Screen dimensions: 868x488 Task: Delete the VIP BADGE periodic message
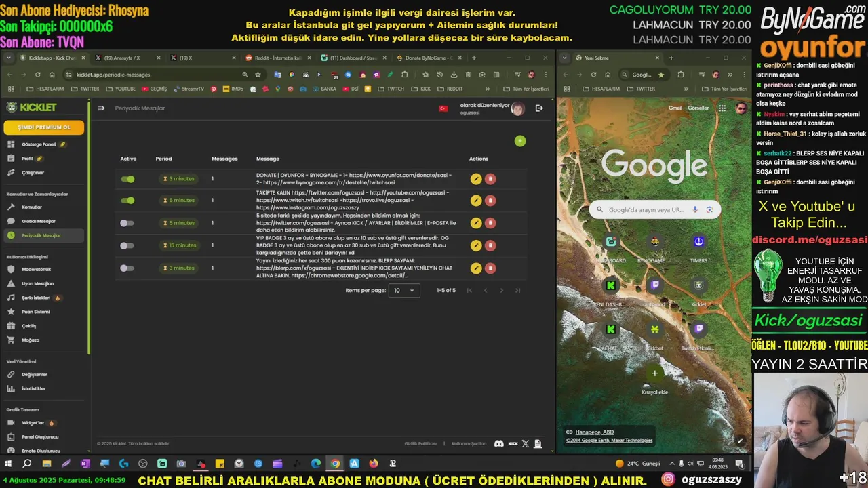(x=490, y=245)
